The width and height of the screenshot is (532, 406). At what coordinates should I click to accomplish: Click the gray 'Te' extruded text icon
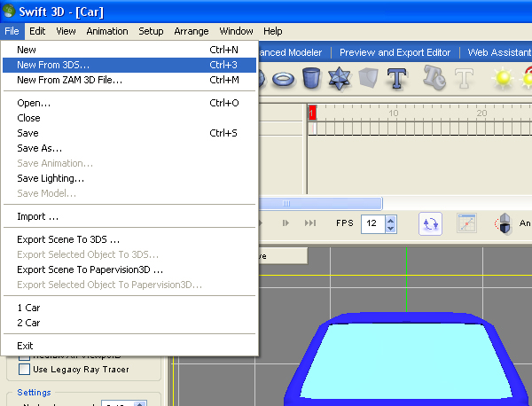point(434,77)
